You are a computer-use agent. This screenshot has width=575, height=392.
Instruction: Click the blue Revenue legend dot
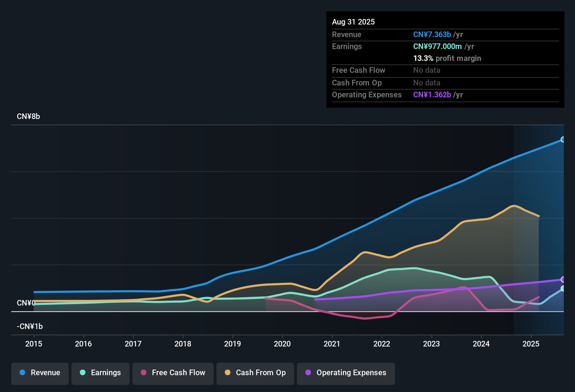click(22, 373)
